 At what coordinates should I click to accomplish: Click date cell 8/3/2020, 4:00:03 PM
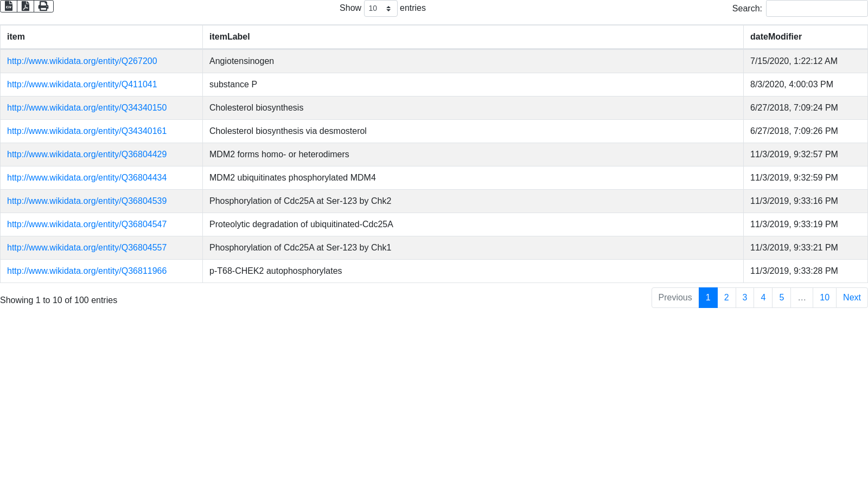tap(806, 85)
